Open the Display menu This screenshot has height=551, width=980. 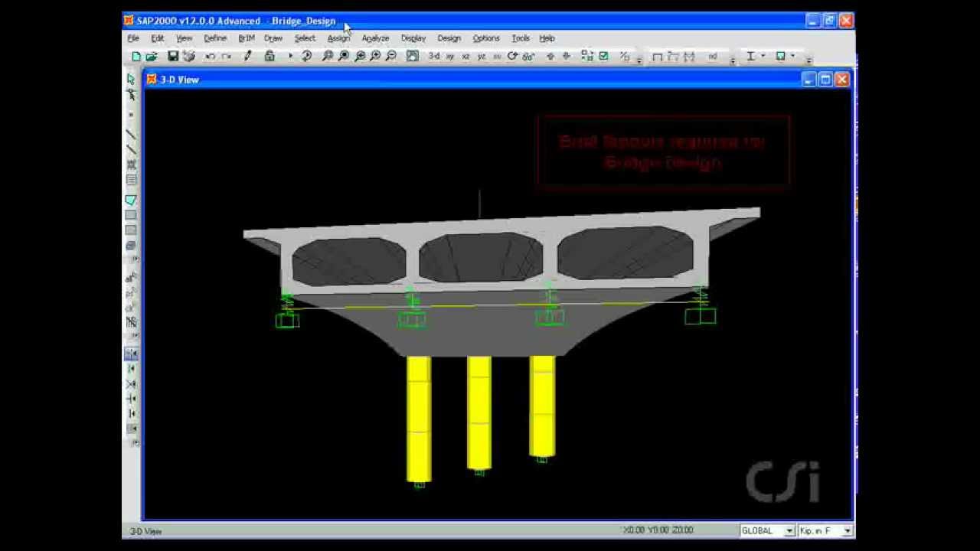click(x=413, y=38)
